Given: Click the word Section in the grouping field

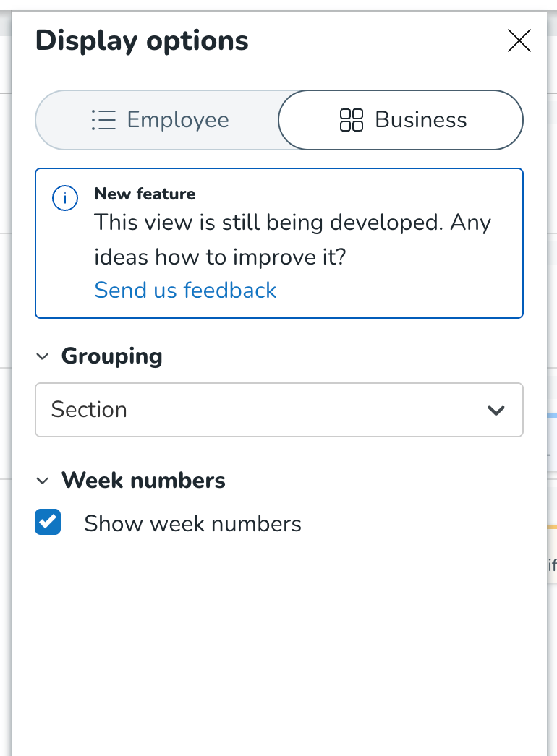Looking at the screenshot, I should coord(89,410).
